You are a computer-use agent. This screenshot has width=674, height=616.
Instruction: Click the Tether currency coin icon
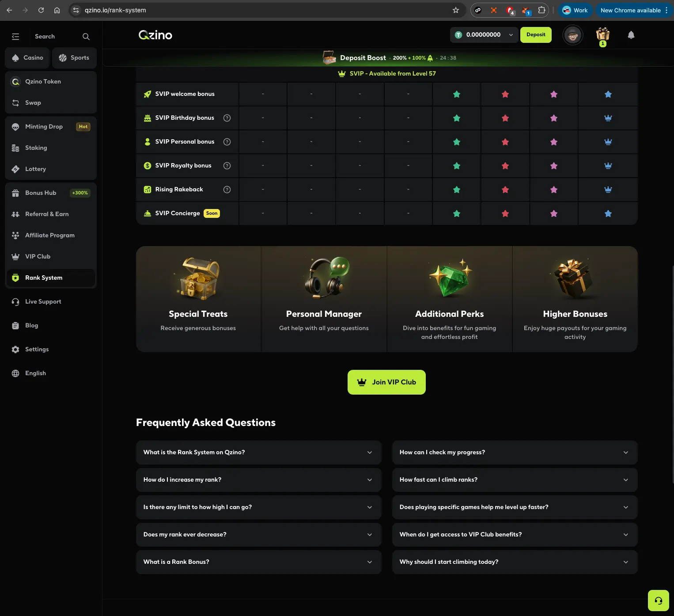coord(458,35)
